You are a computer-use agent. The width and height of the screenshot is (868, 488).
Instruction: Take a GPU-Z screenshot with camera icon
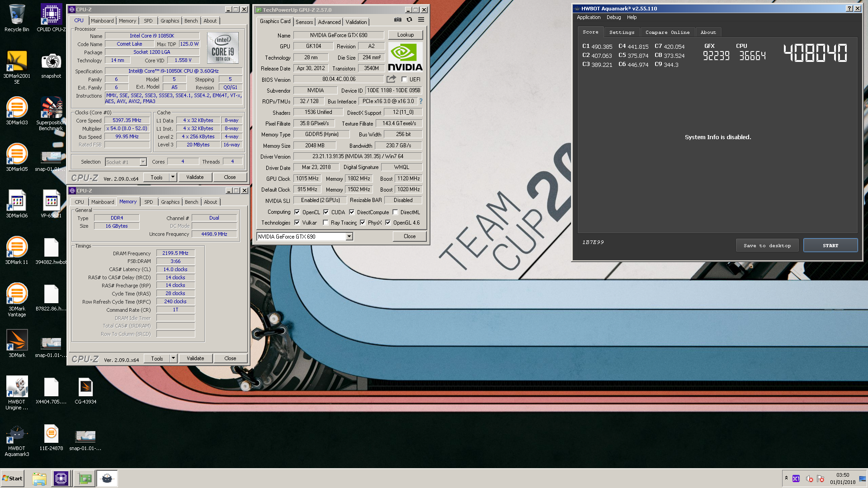pyautogui.click(x=397, y=20)
